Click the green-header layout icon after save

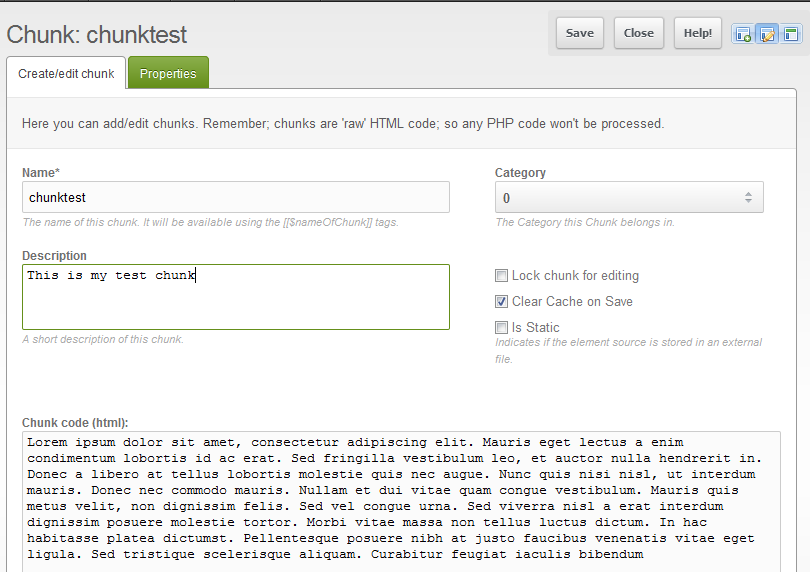point(791,34)
